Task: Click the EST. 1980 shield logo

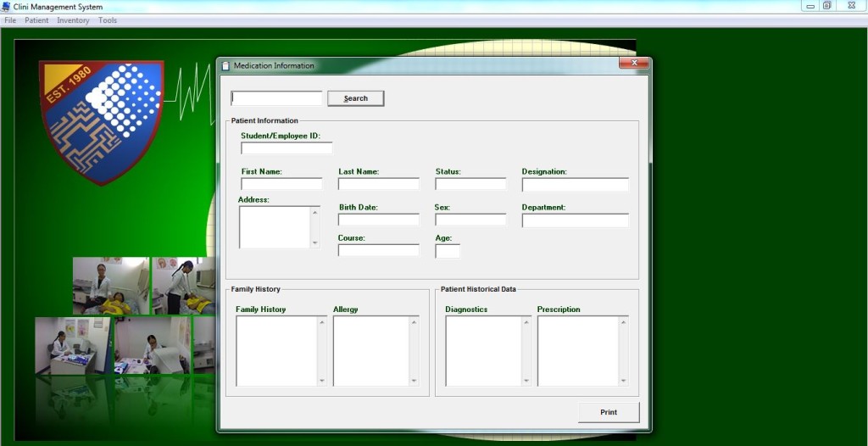Action: 102,122
